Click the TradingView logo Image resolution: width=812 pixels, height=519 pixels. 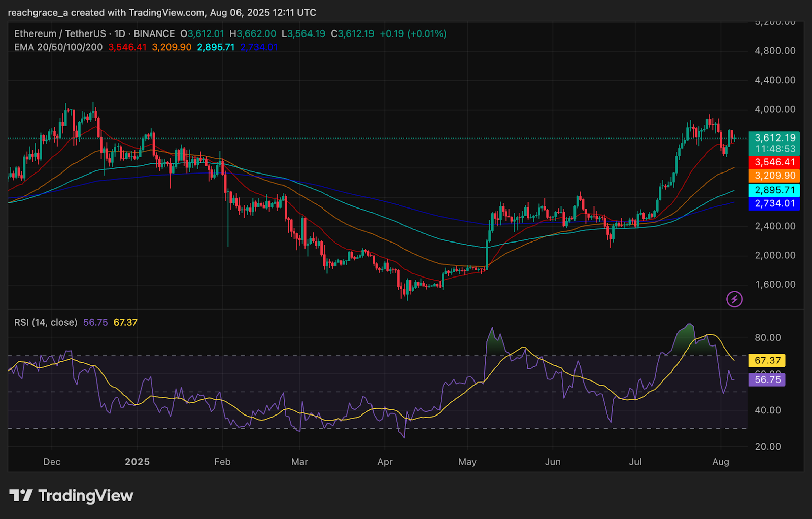pos(73,496)
